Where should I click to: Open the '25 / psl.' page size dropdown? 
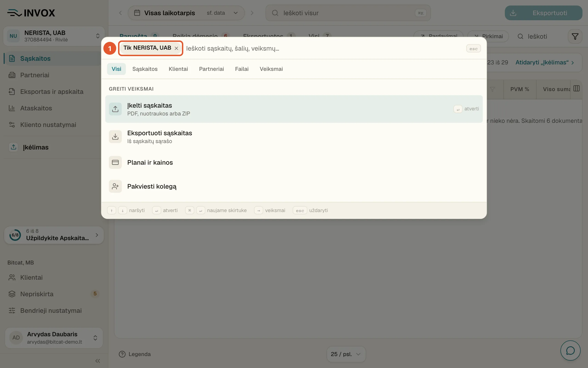pos(346,354)
